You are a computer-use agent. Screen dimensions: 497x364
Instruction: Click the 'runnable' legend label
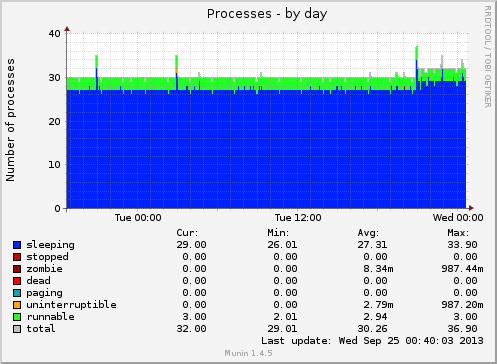pyautogui.click(x=51, y=317)
